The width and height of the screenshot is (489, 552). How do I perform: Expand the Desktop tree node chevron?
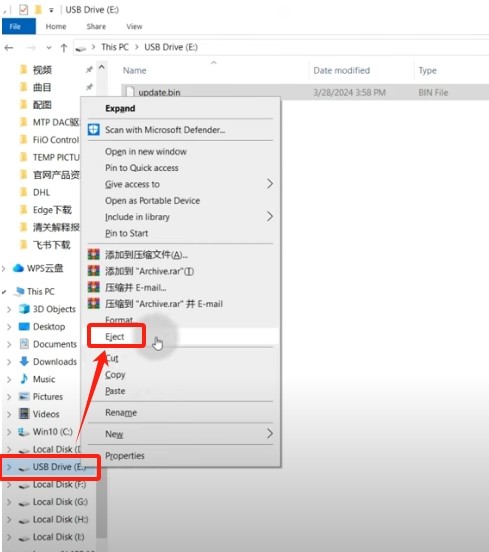(9, 327)
